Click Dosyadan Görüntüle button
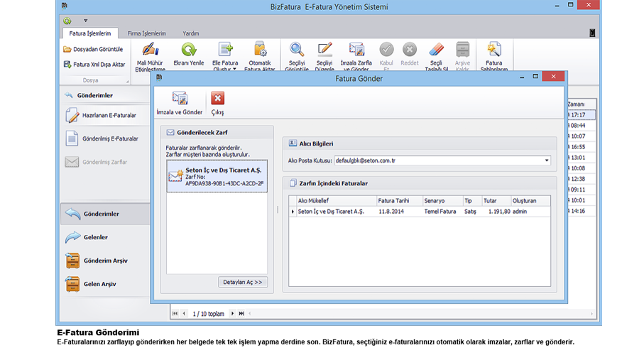 tap(93, 49)
